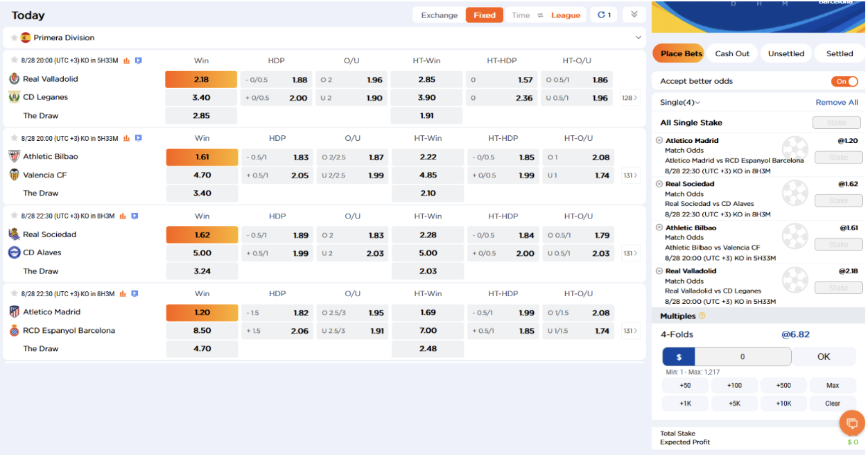Collapse the Primera Division section
The width and height of the screenshot is (868, 455).
638,37
